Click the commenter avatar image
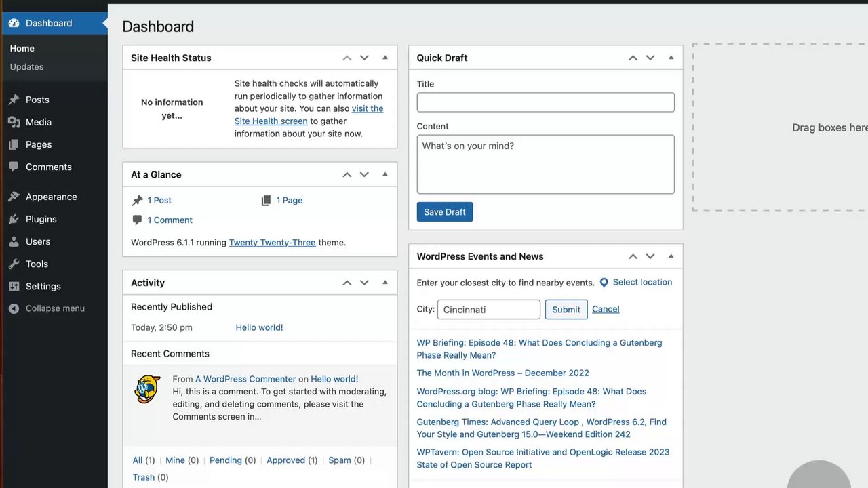The height and width of the screenshot is (488, 868). (x=147, y=390)
